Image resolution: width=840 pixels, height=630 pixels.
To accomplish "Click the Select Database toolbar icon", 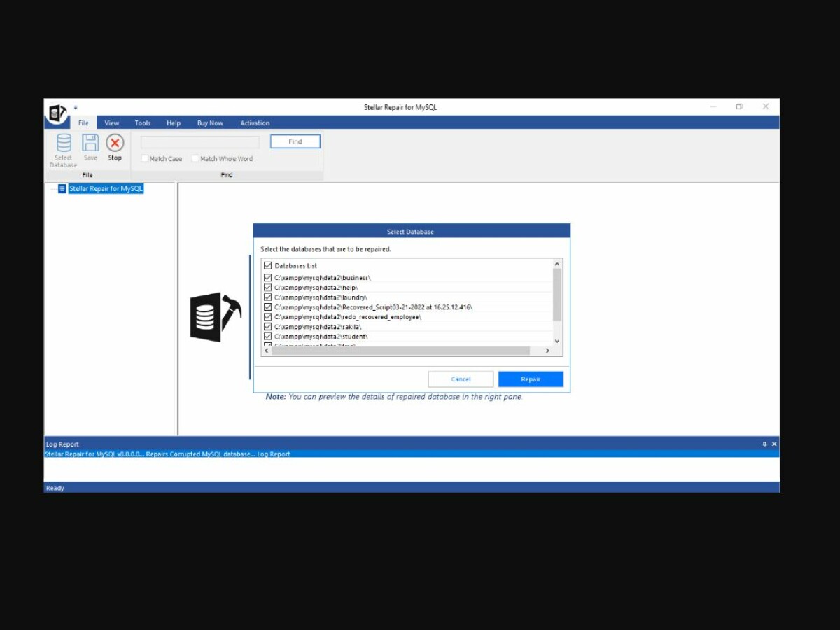I will [x=64, y=143].
